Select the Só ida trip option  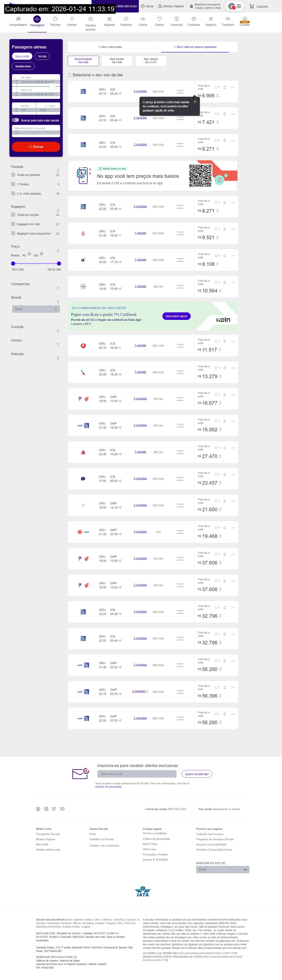pyautogui.click(x=42, y=56)
